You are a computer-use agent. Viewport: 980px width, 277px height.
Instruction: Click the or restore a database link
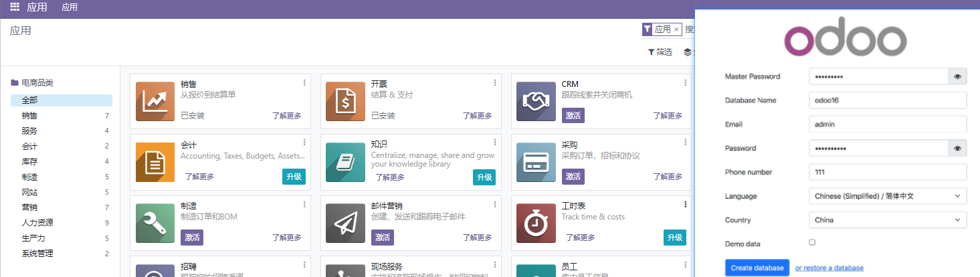tap(829, 268)
